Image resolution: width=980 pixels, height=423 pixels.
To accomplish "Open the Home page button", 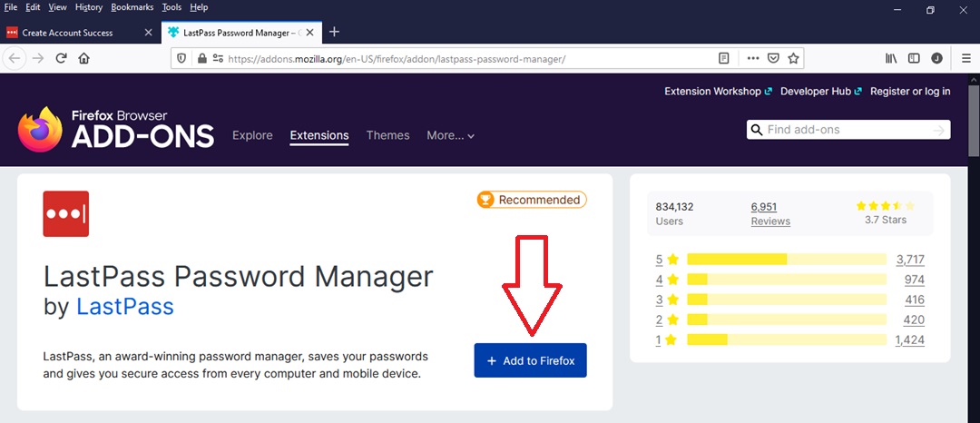I will tap(83, 58).
